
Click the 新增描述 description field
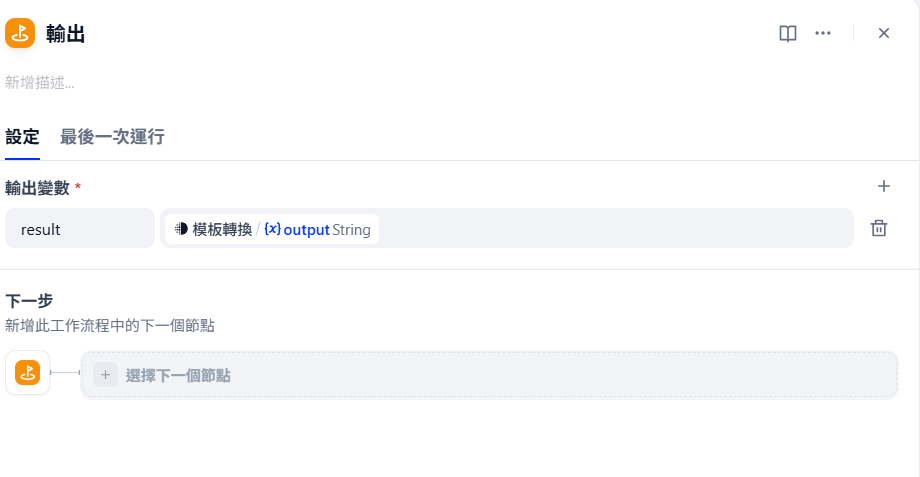click(x=40, y=83)
